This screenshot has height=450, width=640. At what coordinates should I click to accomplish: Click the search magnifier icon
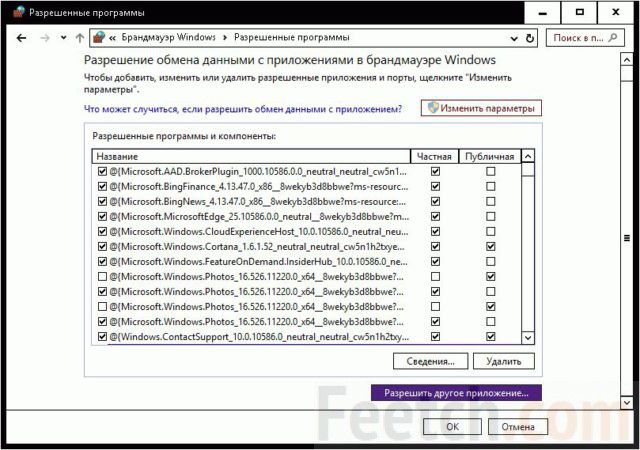613,38
